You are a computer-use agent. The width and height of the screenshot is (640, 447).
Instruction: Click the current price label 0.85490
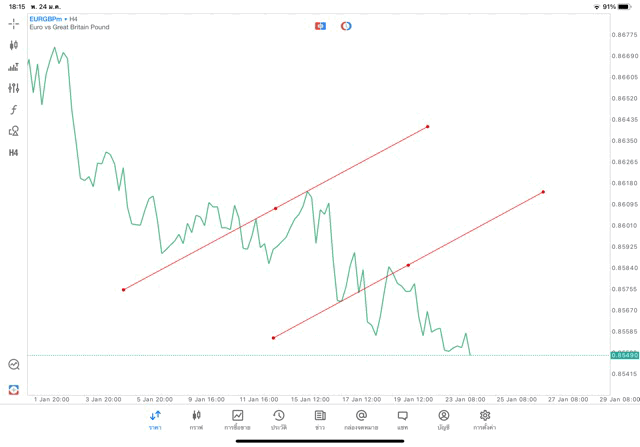624,355
